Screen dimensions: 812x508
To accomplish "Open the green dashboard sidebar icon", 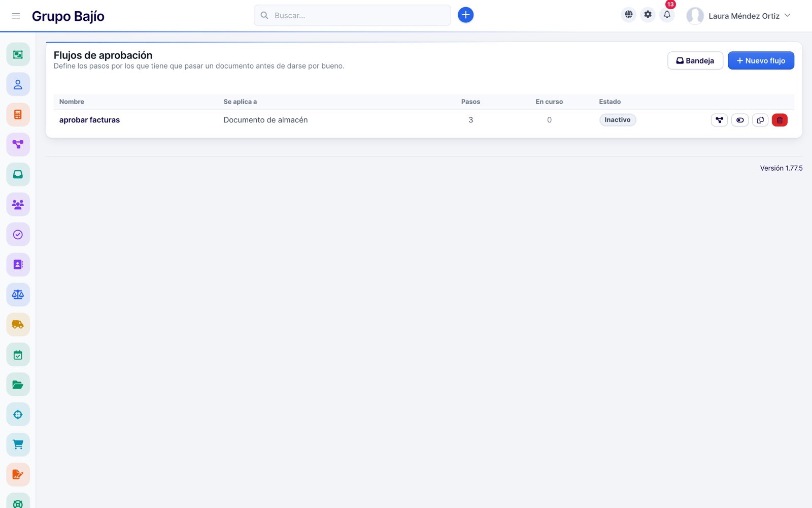I will coord(18,54).
